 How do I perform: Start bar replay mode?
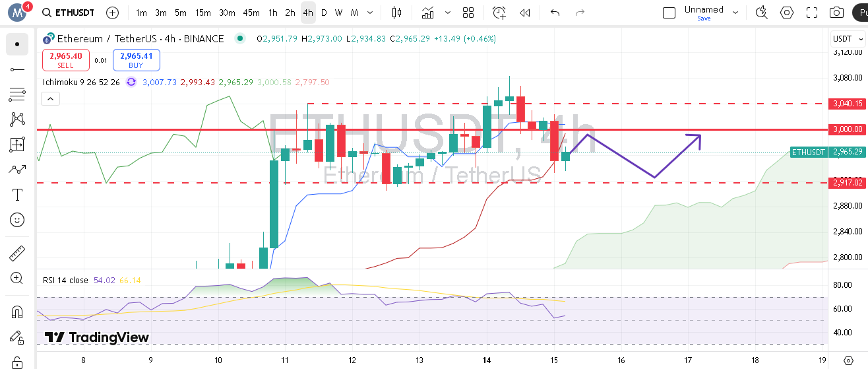[525, 13]
